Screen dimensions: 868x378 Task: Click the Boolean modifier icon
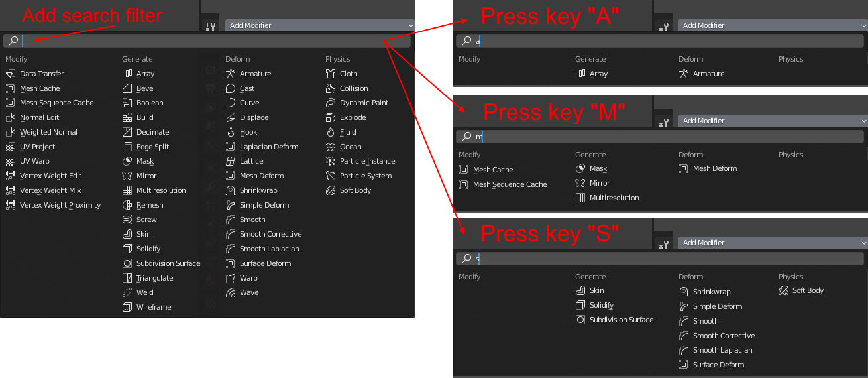128,103
